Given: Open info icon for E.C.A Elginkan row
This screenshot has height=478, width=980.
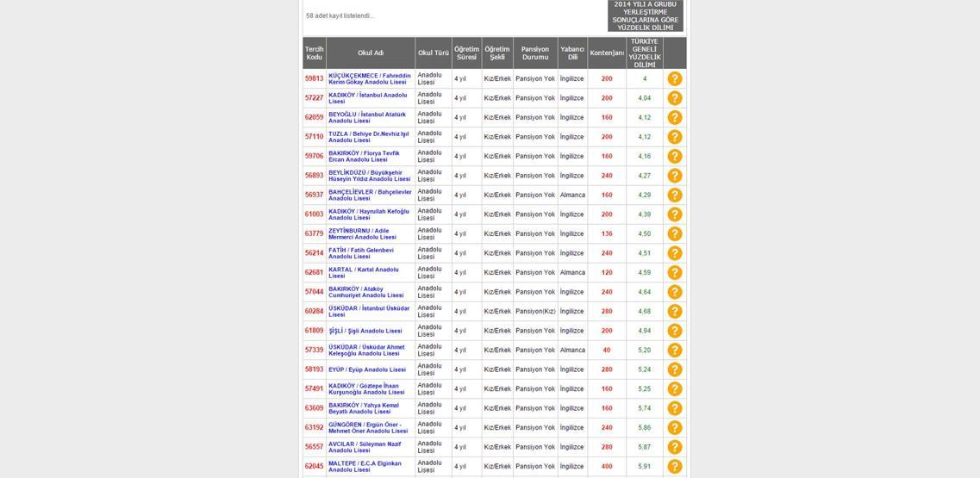Looking at the screenshot, I should pos(674,466).
